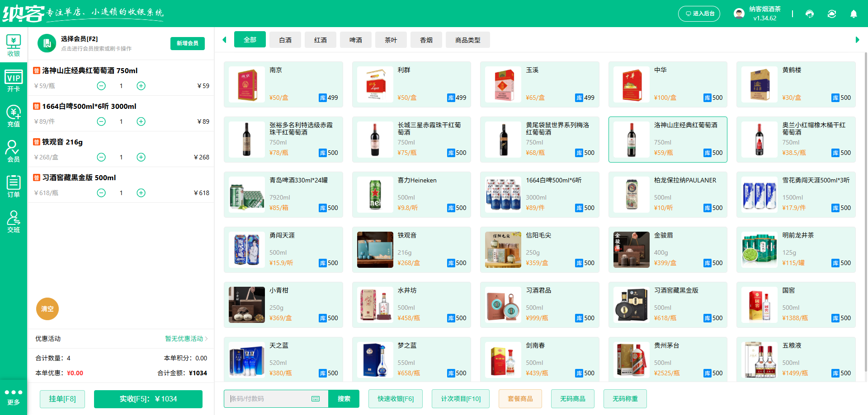Add 青岛啤酒330ml*24罐 product card

[283, 195]
